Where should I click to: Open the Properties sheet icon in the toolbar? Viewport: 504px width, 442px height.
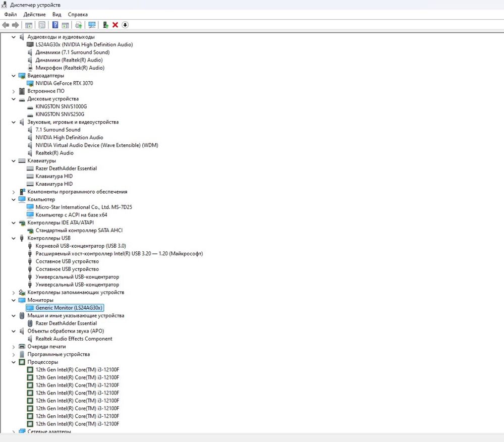pyautogui.click(x=42, y=25)
